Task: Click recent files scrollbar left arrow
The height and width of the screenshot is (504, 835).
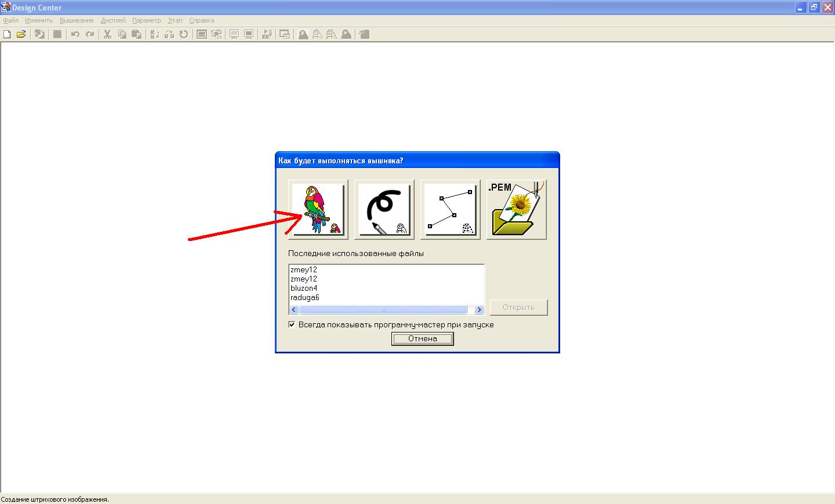Action: pos(294,309)
